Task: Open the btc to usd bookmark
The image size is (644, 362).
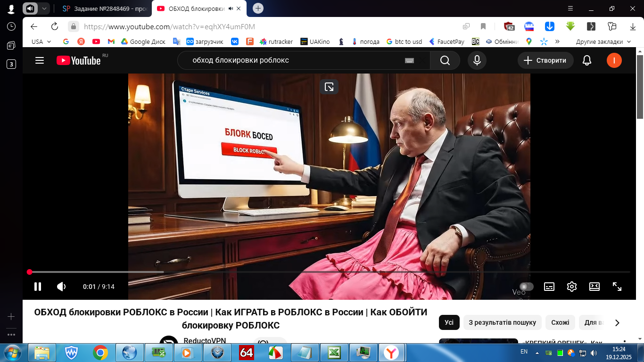Action: (404, 41)
